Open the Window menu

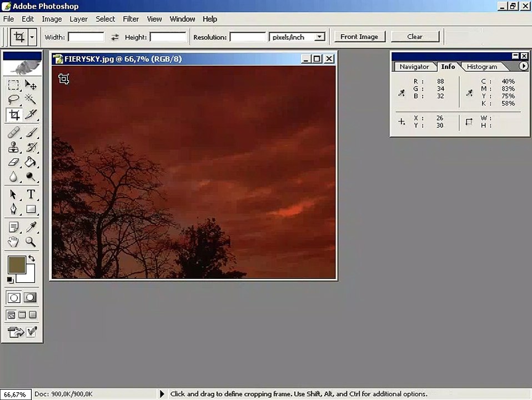(x=182, y=19)
